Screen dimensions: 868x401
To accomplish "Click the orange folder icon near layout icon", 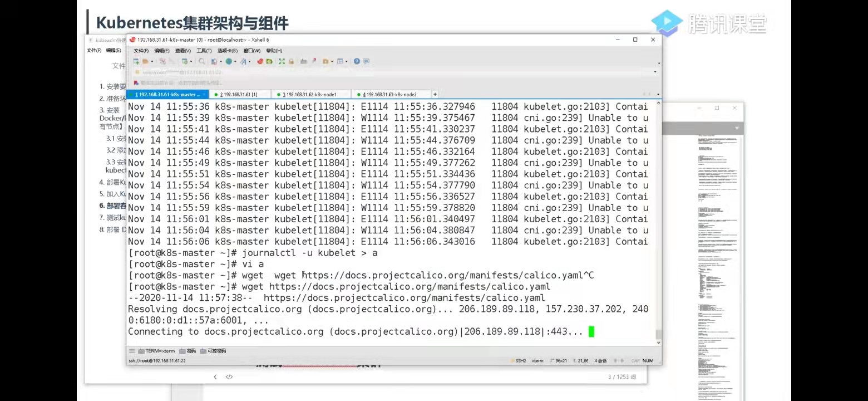I will coord(325,61).
